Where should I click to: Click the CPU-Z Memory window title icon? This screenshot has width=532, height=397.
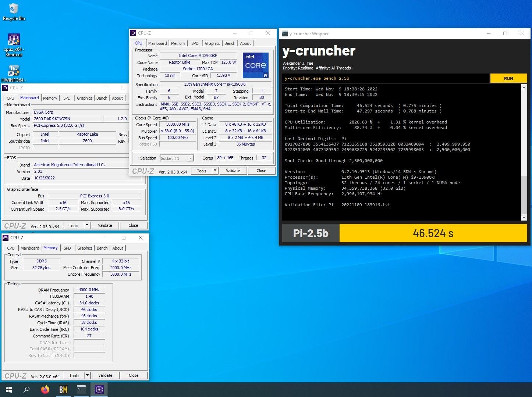pos(6,238)
